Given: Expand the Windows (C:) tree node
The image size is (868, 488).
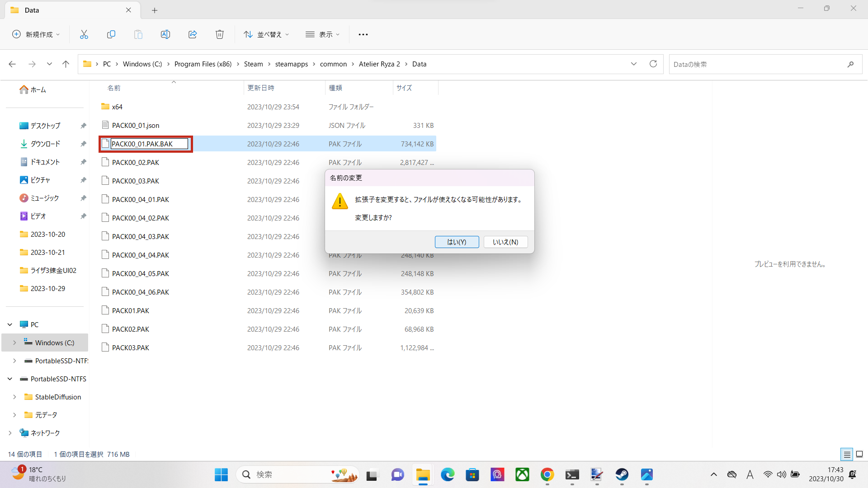Looking at the screenshot, I should [x=14, y=343].
